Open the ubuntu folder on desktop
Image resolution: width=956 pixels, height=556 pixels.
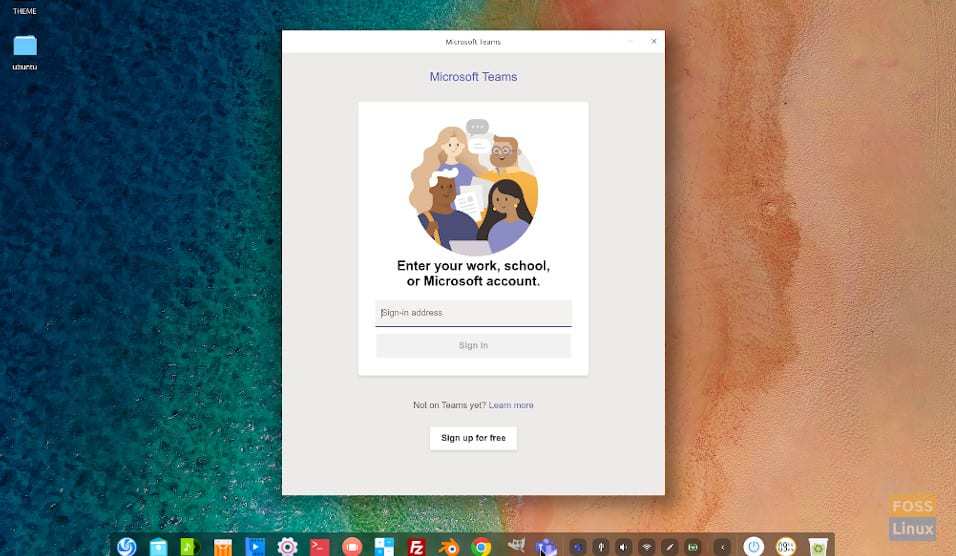click(25, 52)
